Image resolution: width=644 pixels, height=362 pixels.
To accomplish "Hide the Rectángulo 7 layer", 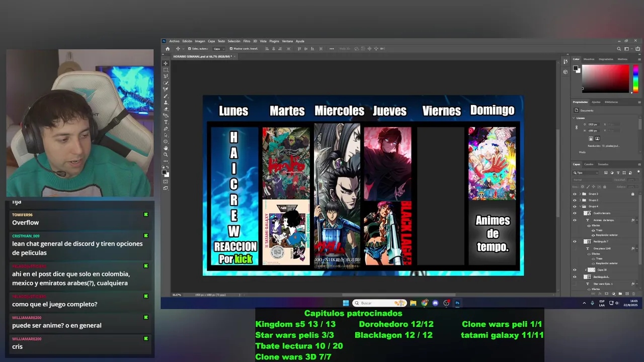I will click(575, 241).
